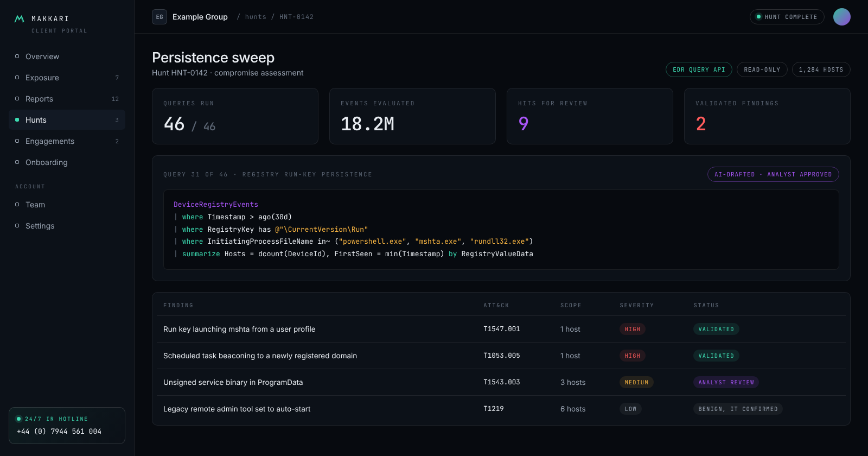Image resolution: width=868 pixels, height=456 pixels.
Task: Open Reports in the sidebar
Action: (x=67, y=99)
